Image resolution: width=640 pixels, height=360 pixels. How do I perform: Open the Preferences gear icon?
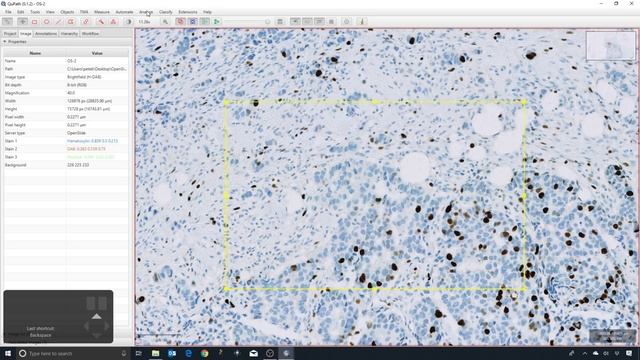[x=347, y=22]
